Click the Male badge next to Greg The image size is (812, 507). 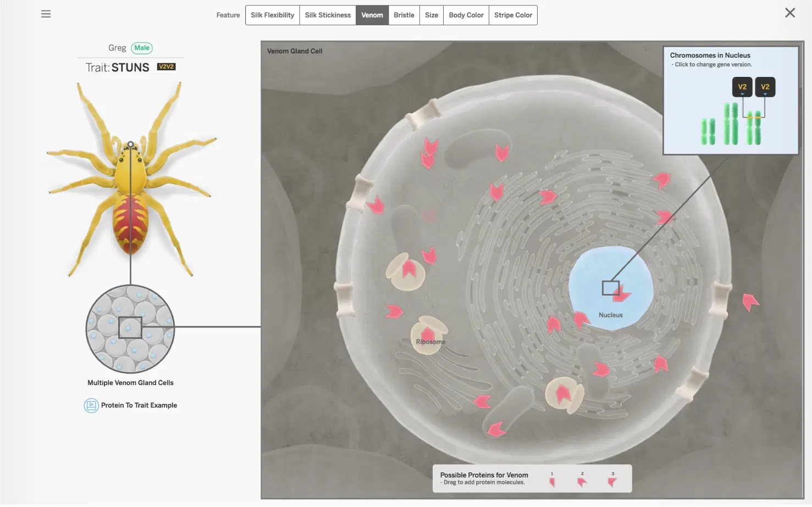click(x=142, y=48)
